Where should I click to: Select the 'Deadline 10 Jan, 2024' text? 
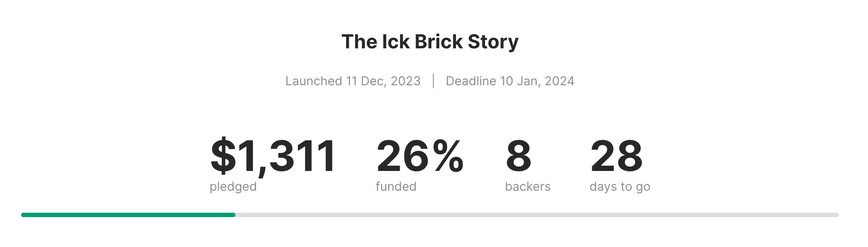tap(510, 81)
